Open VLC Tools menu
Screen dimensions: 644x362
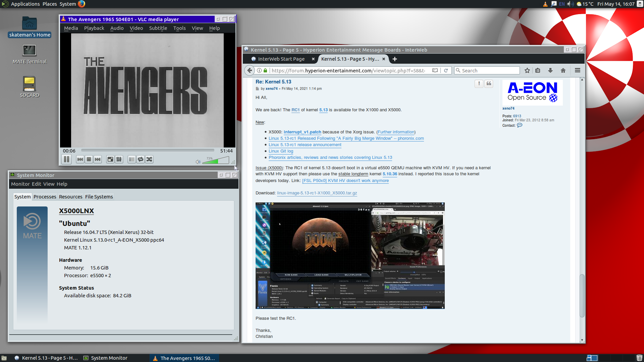tap(179, 28)
